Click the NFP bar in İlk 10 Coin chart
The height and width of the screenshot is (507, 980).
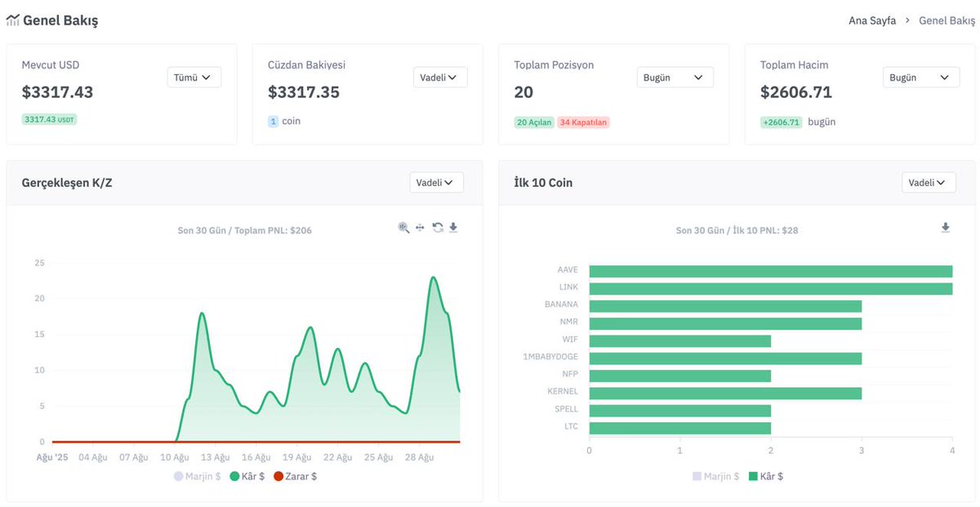click(680, 376)
